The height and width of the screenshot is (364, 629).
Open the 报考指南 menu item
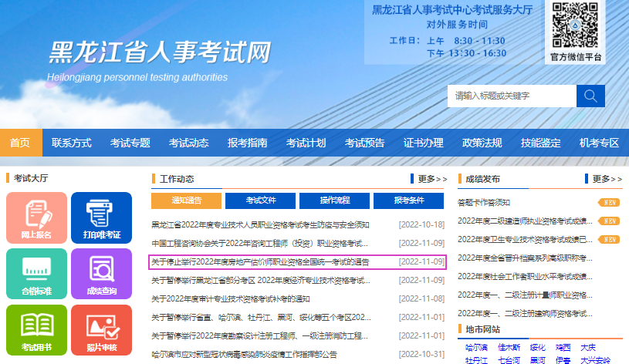tap(247, 143)
